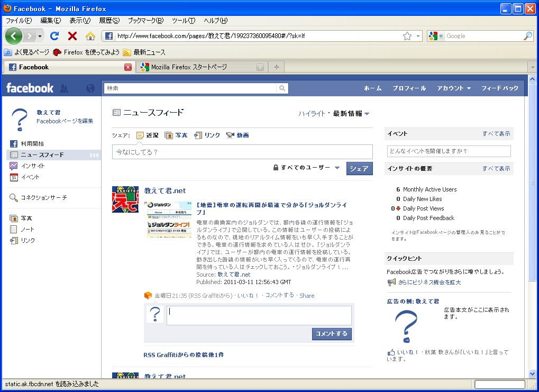Click the comment text box under the post
Image resolution: width=539 pixels, height=392 pixels.
pos(259,315)
